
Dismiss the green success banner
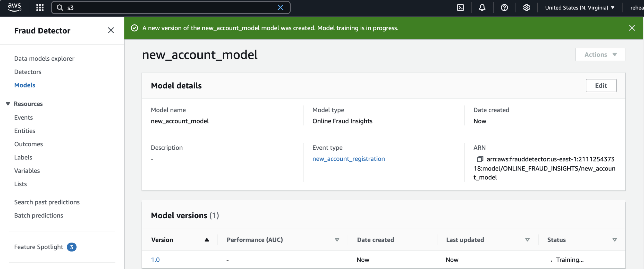tap(632, 28)
